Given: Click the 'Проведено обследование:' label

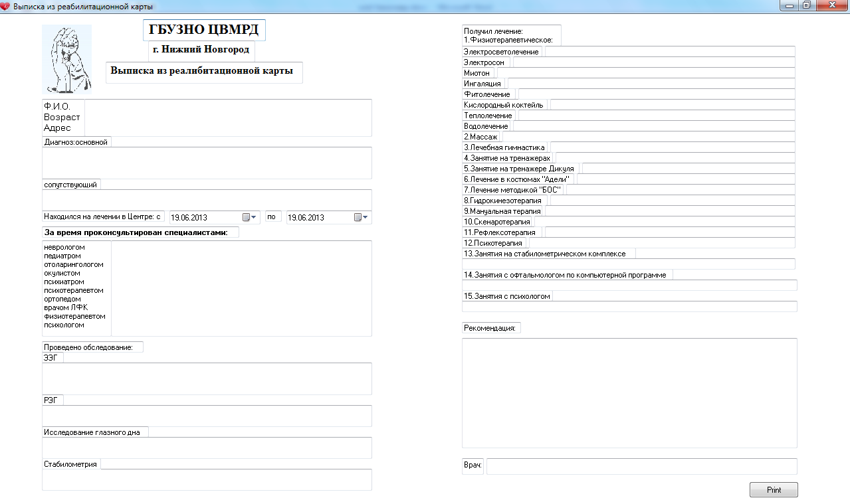Looking at the screenshot, I should click(88, 347).
